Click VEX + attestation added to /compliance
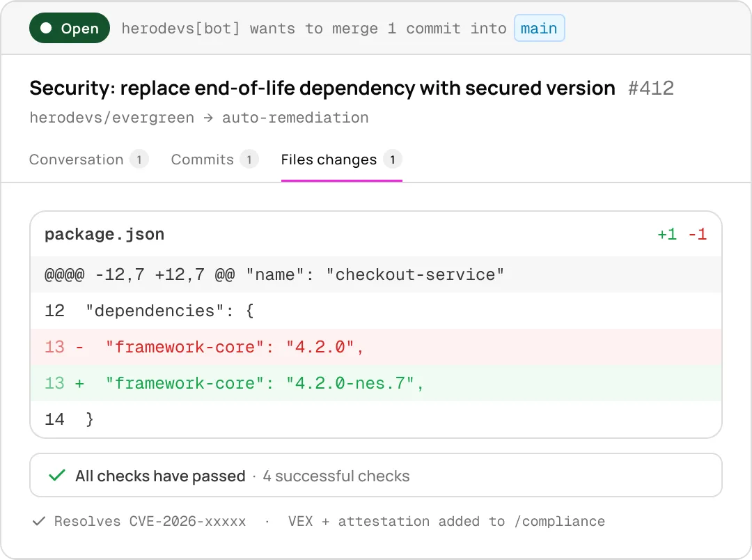752x560 pixels. click(x=446, y=521)
